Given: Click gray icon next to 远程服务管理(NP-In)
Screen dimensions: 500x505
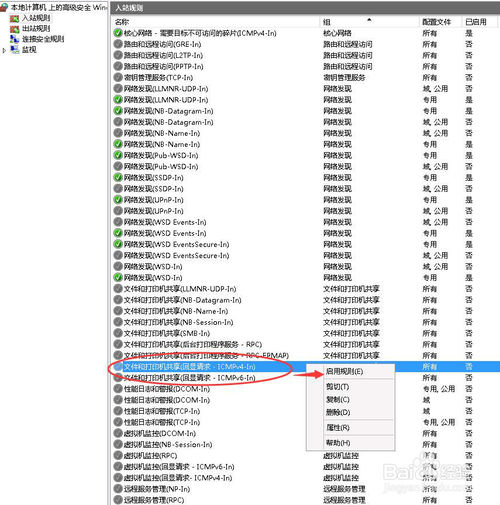Looking at the screenshot, I should tap(118, 489).
